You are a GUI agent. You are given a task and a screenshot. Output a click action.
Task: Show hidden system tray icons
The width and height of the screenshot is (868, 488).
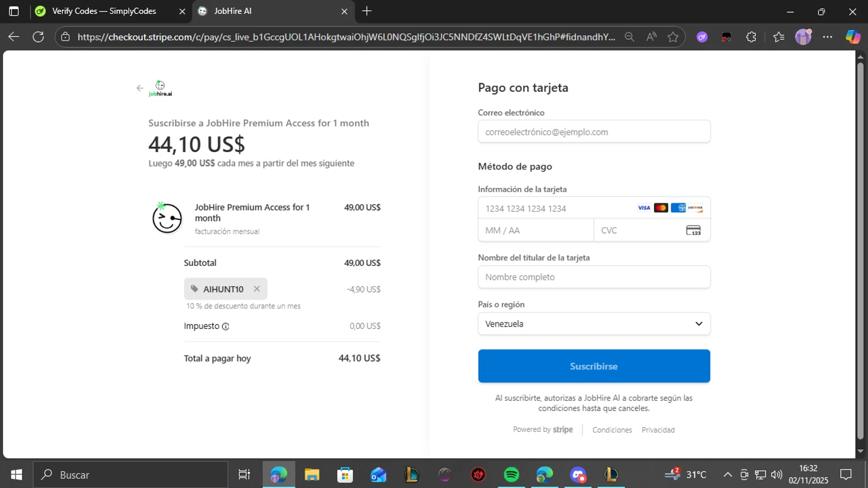[x=727, y=475]
